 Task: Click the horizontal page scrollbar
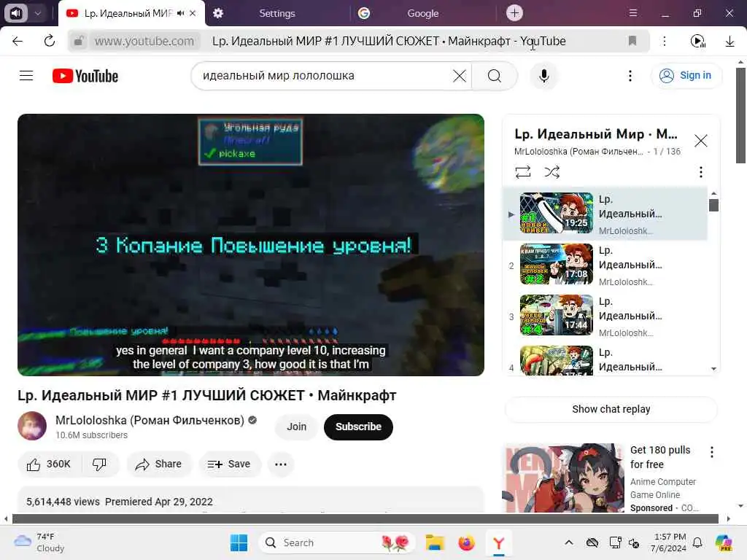click(x=365, y=518)
